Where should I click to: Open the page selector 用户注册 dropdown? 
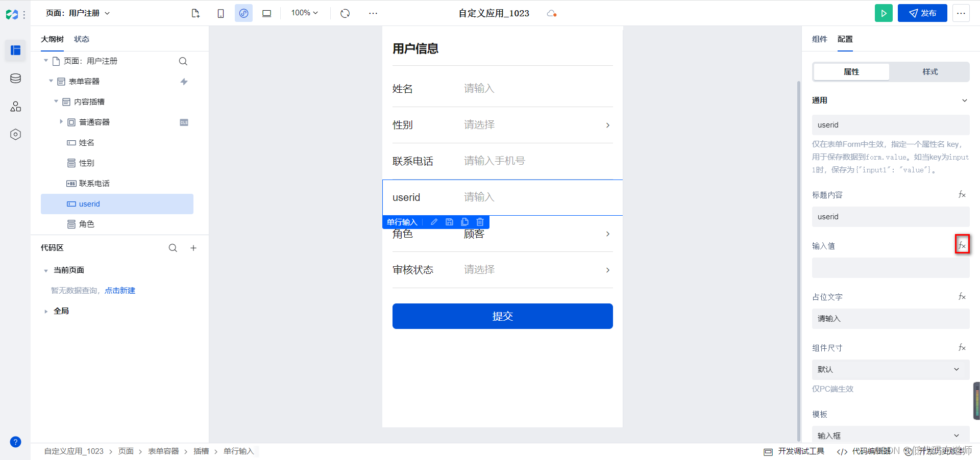pyautogui.click(x=78, y=13)
